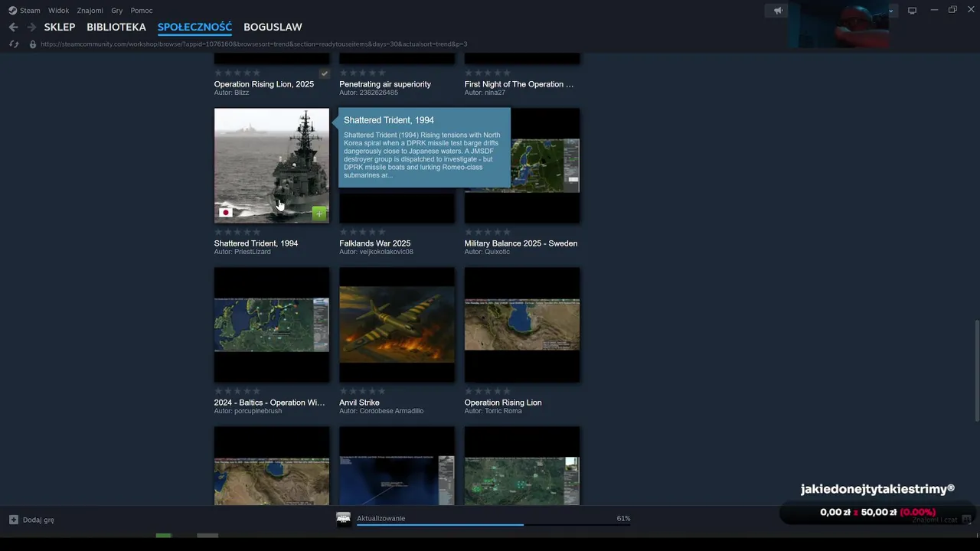Click the Japan flag badge on Shattered Trident
The image size is (980, 551).
pos(225,213)
